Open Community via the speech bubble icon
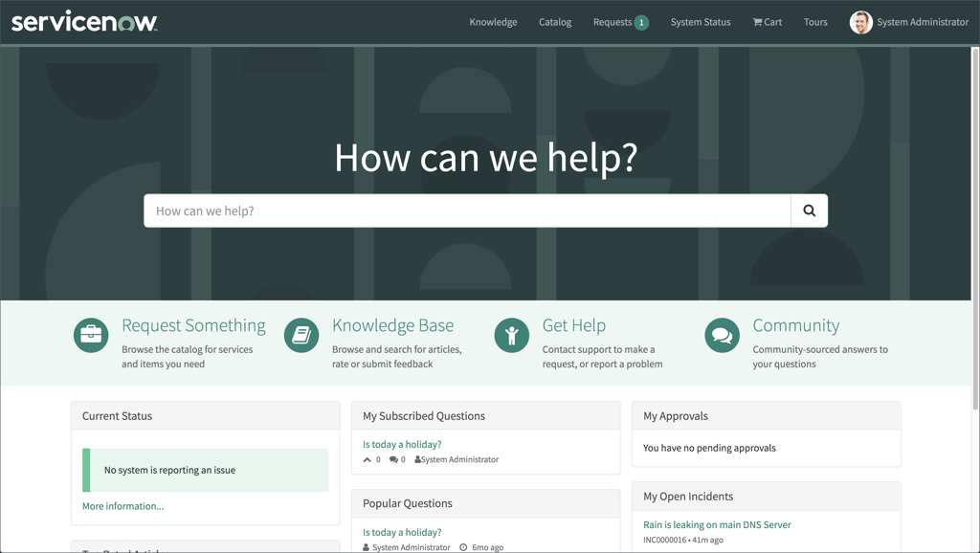980x553 pixels. (722, 335)
